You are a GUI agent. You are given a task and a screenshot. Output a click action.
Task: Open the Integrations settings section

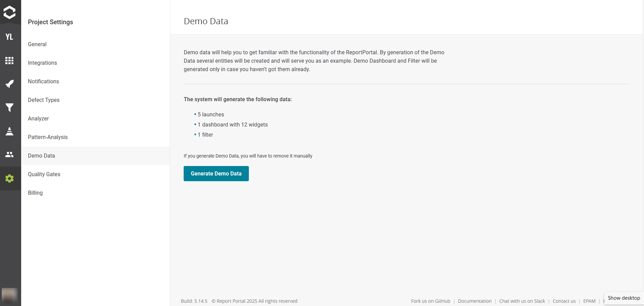tap(42, 62)
